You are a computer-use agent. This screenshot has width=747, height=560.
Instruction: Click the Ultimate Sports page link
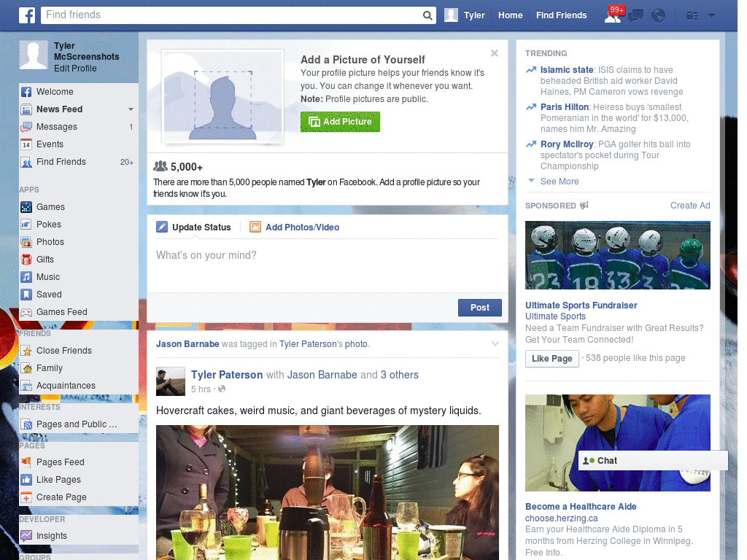point(555,316)
